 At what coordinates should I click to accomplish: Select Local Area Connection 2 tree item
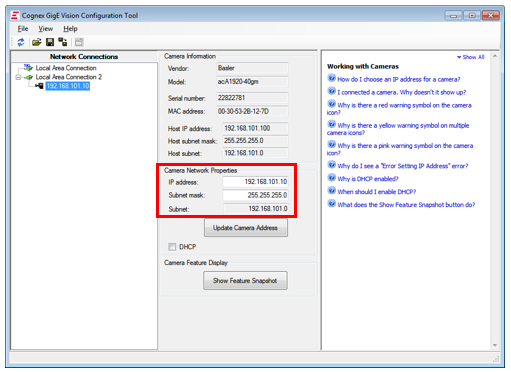pyautogui.click(x=69, y=77)
